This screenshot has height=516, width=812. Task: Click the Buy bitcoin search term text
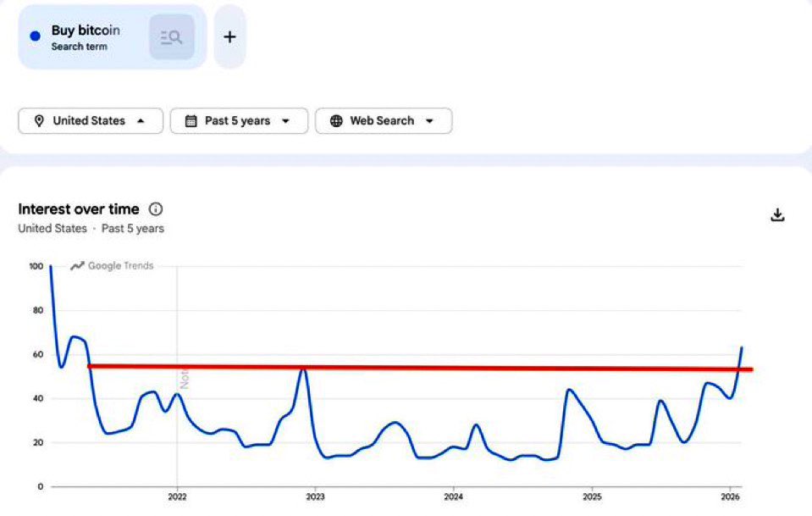pos(85,31)
